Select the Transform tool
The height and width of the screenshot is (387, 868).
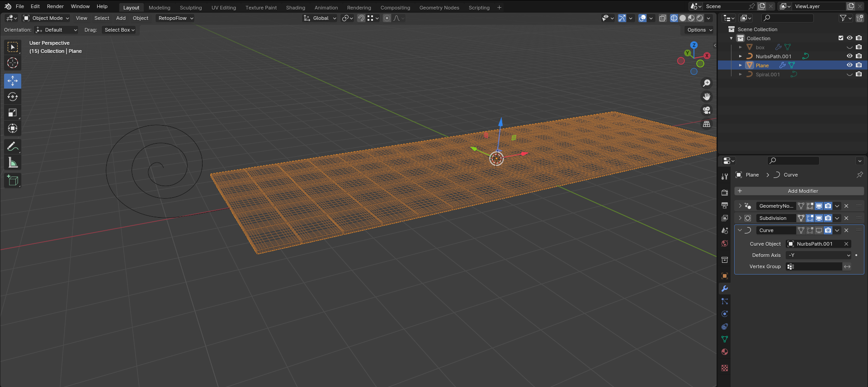click(x=13, y=128)
